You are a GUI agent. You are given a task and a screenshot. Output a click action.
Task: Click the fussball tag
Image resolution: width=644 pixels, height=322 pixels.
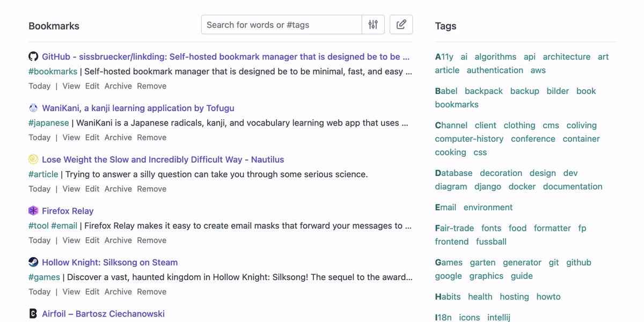(x=491, y=242)
